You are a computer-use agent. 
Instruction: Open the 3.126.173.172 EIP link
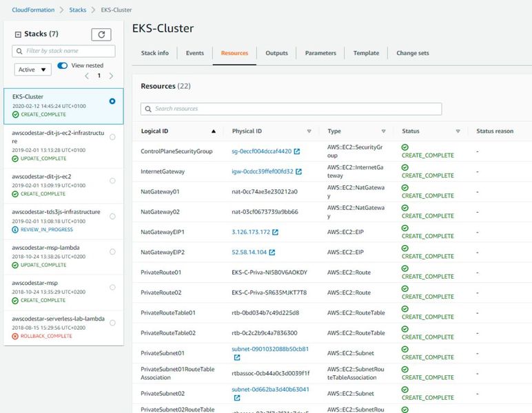251,232
